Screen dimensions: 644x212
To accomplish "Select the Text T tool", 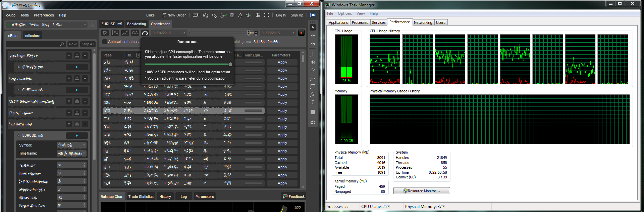I will pos(313,102).
